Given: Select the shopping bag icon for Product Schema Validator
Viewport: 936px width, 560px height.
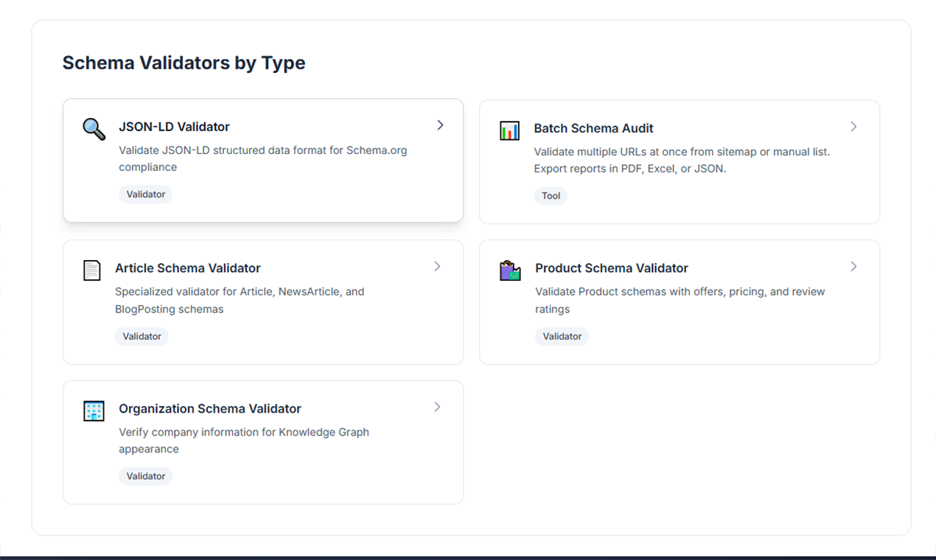Looking at the screenshot, I should coord(509,270).
